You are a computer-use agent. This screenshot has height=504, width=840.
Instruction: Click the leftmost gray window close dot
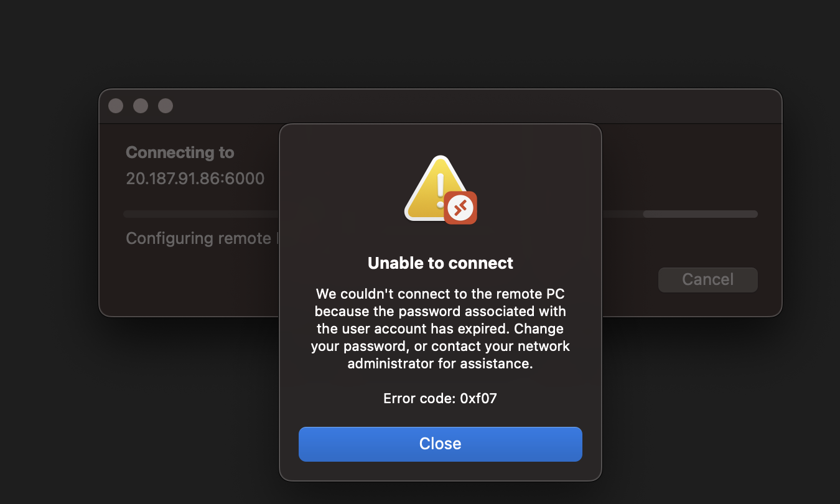click(x=116, y=106)
